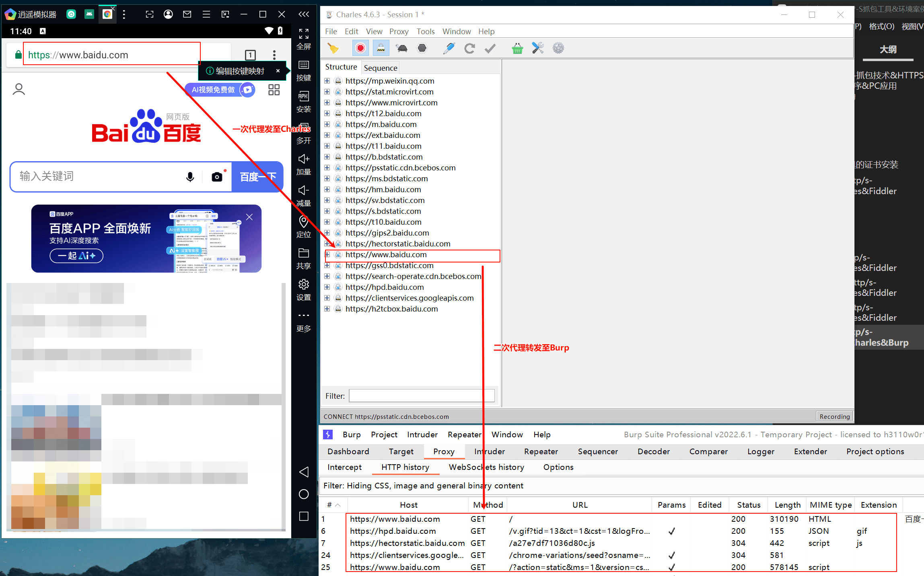Click the 百度一下 search button

tap(257, 177)
